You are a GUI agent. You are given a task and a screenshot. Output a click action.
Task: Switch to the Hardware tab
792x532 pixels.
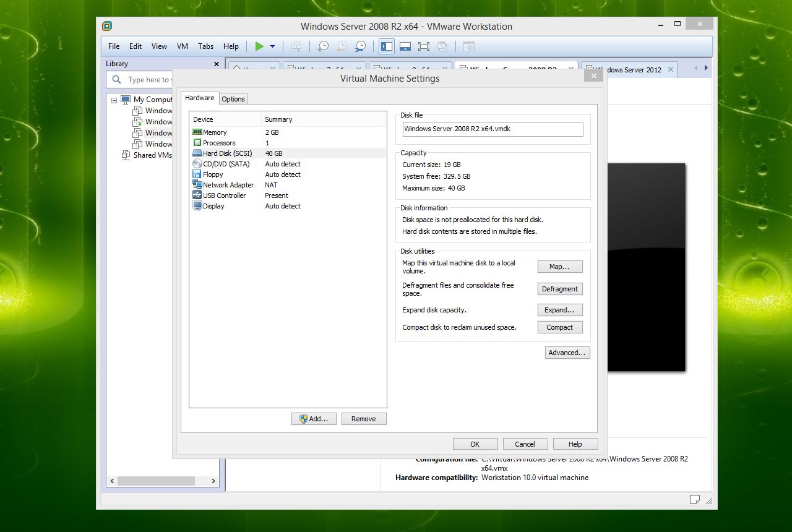tap(200, 98)
